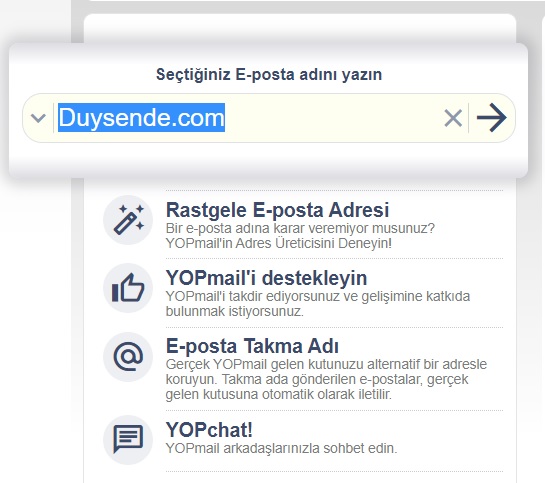Click the magic wand random address icon

(128, 220)
